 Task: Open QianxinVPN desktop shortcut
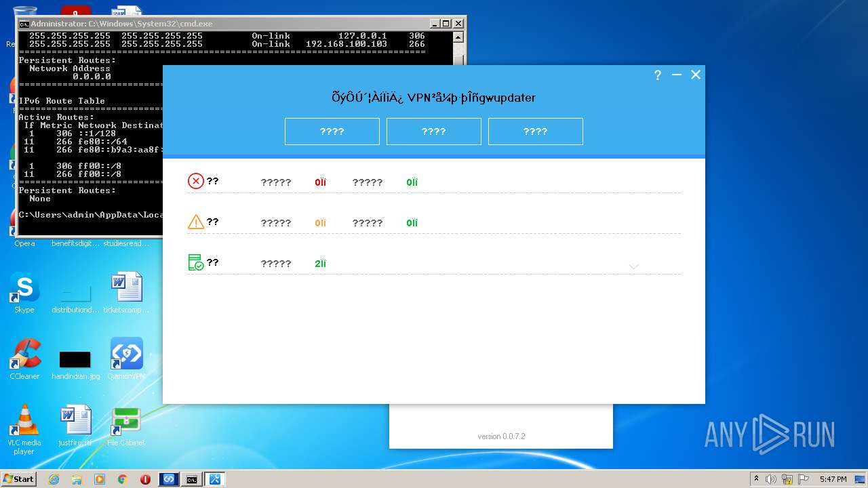126,360
